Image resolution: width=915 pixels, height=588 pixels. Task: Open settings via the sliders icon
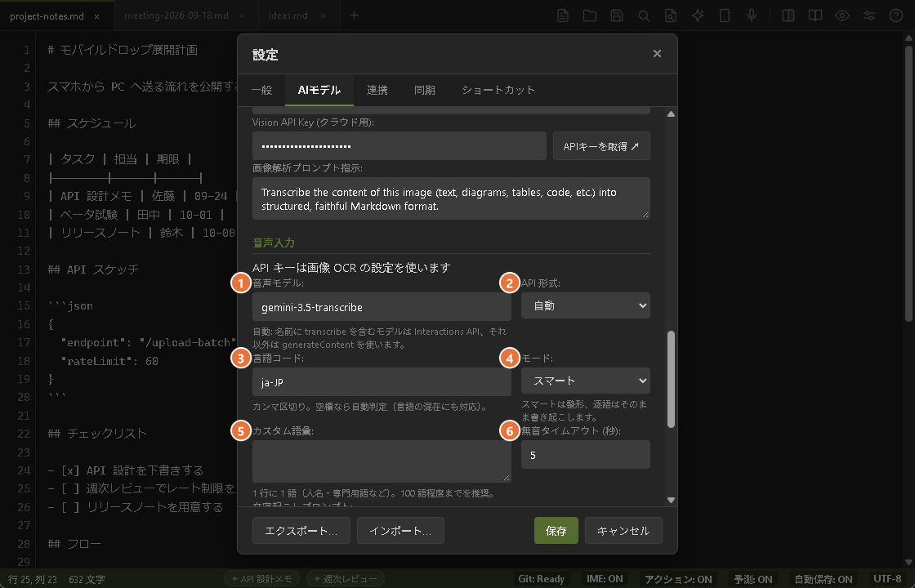869,16
